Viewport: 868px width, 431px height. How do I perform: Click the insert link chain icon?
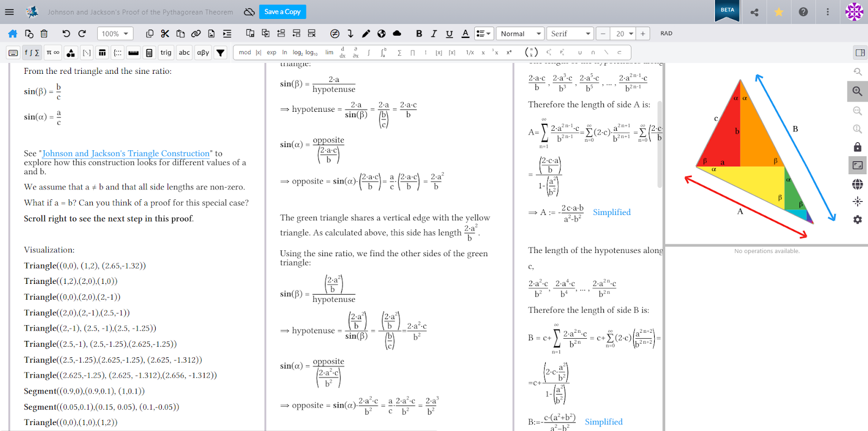(x=196, y=34)
